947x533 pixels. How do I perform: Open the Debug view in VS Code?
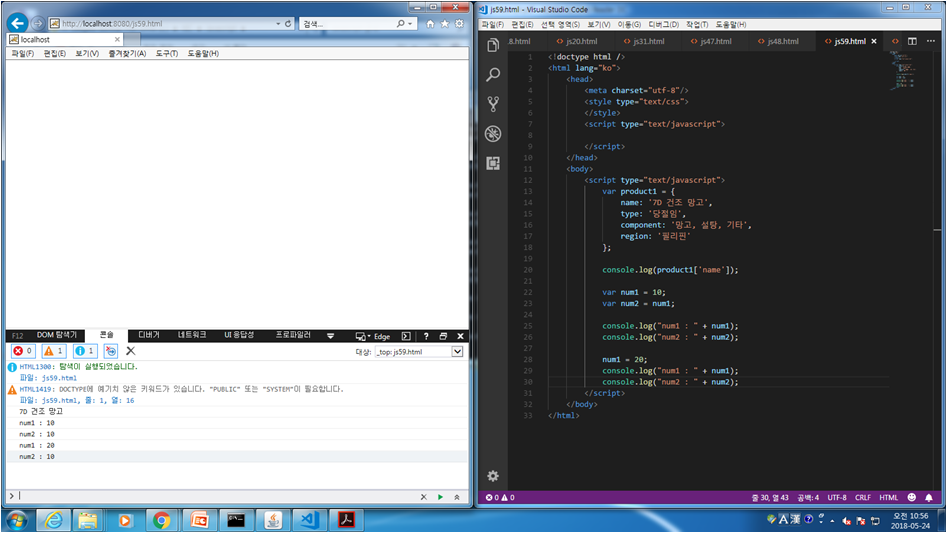click(493, 133)
